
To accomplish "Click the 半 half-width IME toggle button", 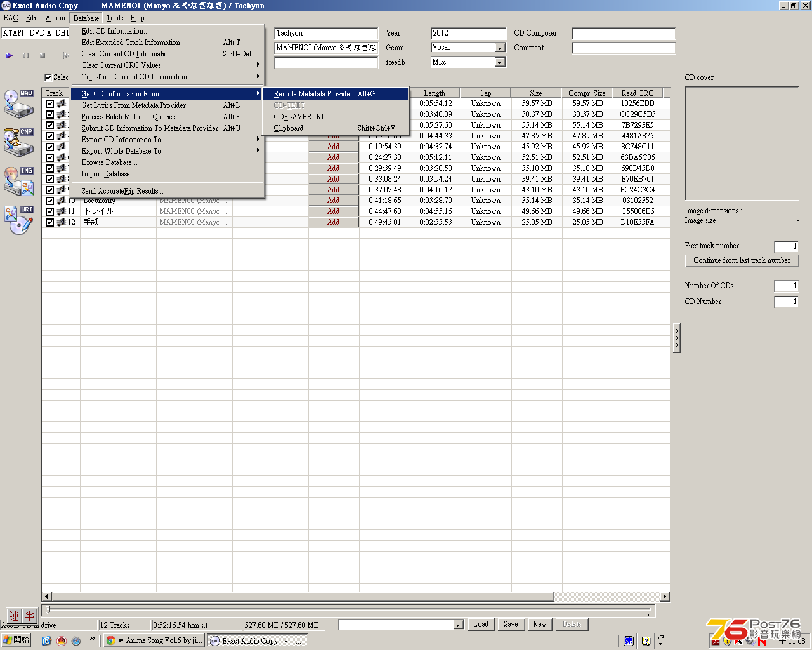I will point(29,616).
